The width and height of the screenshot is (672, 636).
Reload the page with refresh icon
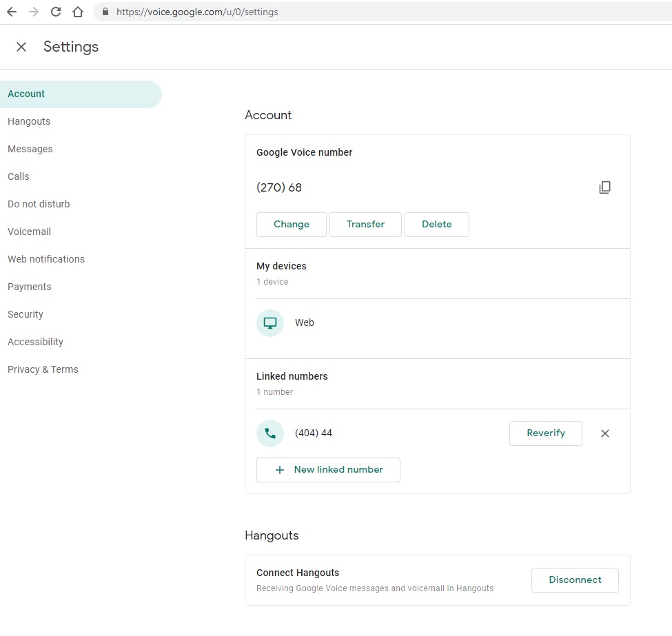(x=56, y=12)
